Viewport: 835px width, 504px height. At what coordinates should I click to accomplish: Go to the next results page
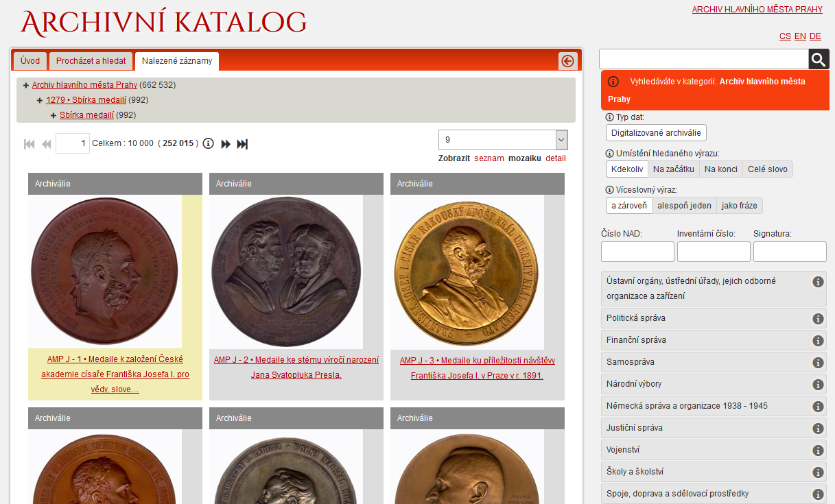[226, 144]
